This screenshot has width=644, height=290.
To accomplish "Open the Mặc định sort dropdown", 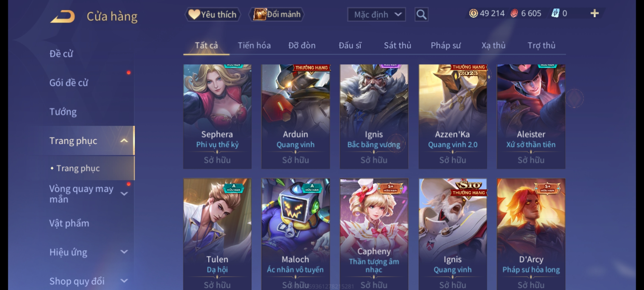I will click(376, 15).
